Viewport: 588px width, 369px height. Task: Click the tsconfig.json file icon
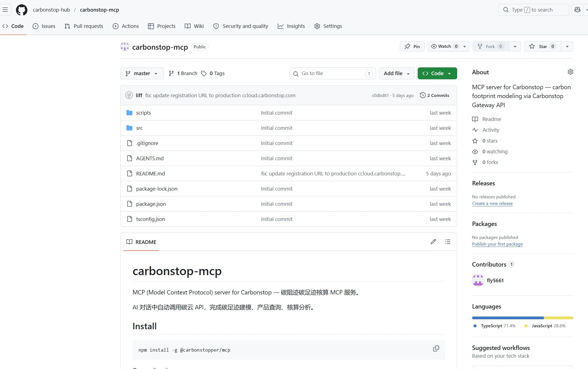click(129, 219)
